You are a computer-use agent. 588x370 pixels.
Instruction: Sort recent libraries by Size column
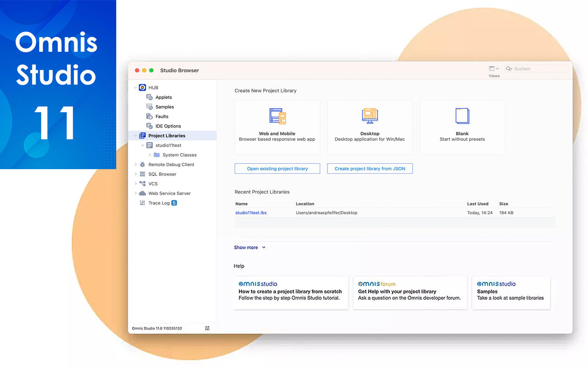(x=503, y=204)
